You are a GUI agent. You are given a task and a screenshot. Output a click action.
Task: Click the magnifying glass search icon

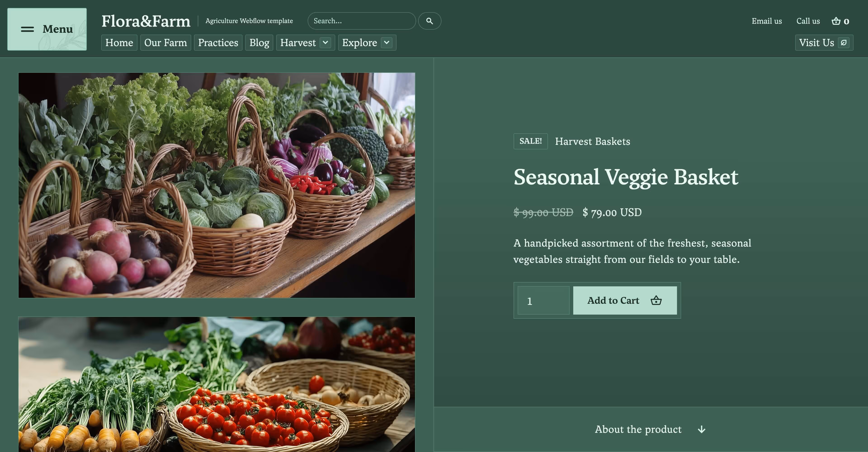coord(430,21)
